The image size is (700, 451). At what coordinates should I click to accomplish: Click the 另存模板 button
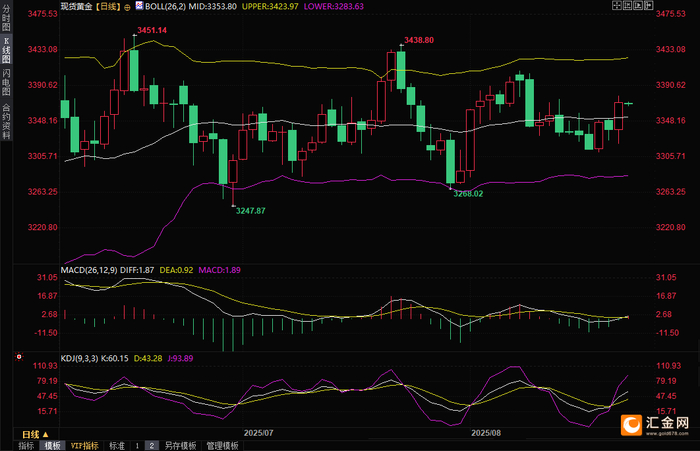pos(180,446)
